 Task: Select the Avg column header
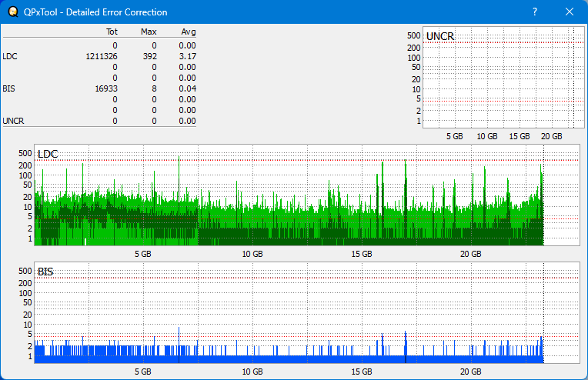[x=188, y=32]
